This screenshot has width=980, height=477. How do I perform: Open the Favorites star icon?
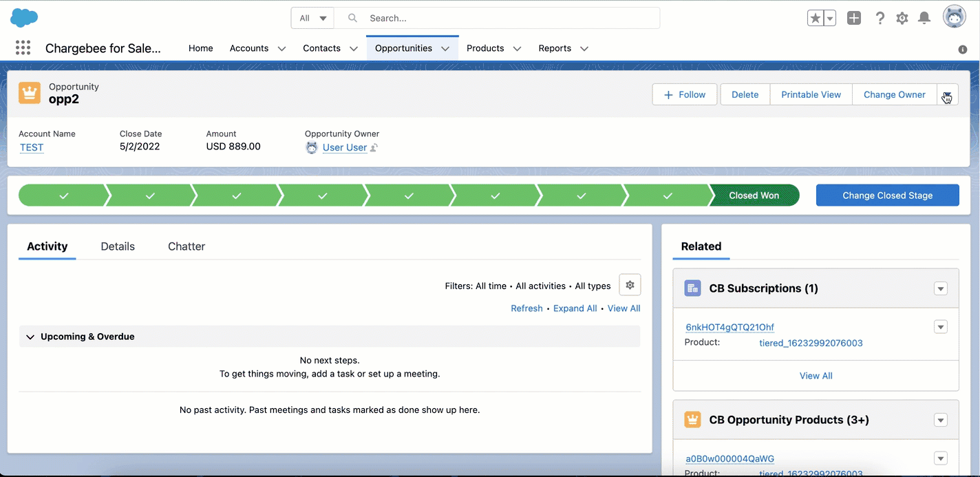(816, 19)
